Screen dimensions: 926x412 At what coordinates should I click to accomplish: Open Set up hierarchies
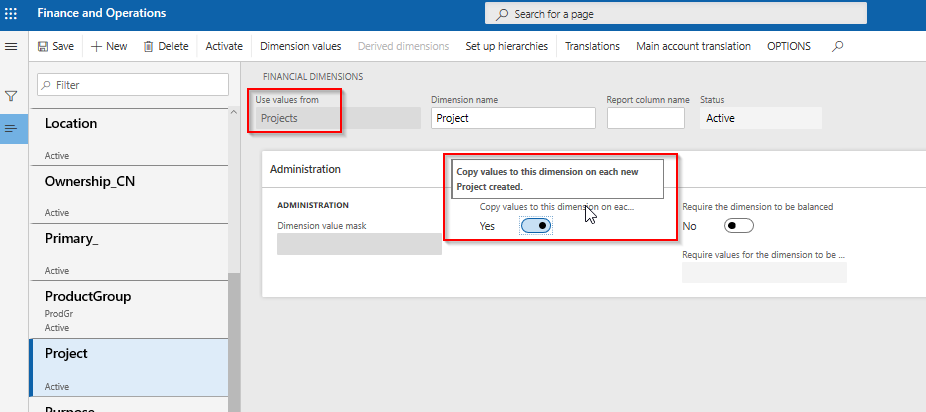pos(507,46)
